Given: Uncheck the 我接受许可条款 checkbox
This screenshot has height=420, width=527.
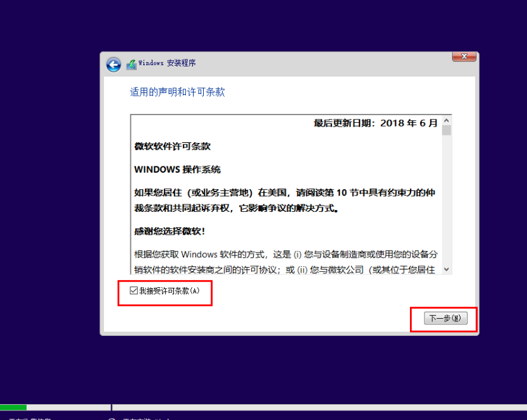Looking at the screenshot, I should click(x=133, y=290).
